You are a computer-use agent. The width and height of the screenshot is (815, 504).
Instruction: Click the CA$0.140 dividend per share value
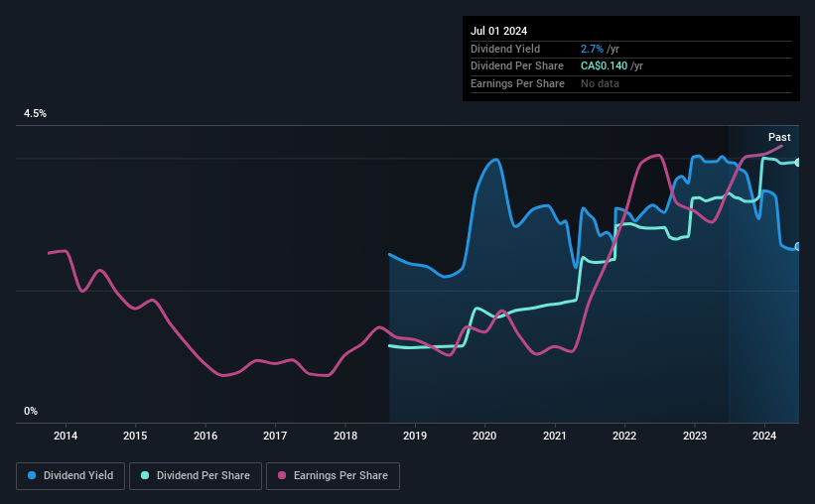tap(604, 66)
